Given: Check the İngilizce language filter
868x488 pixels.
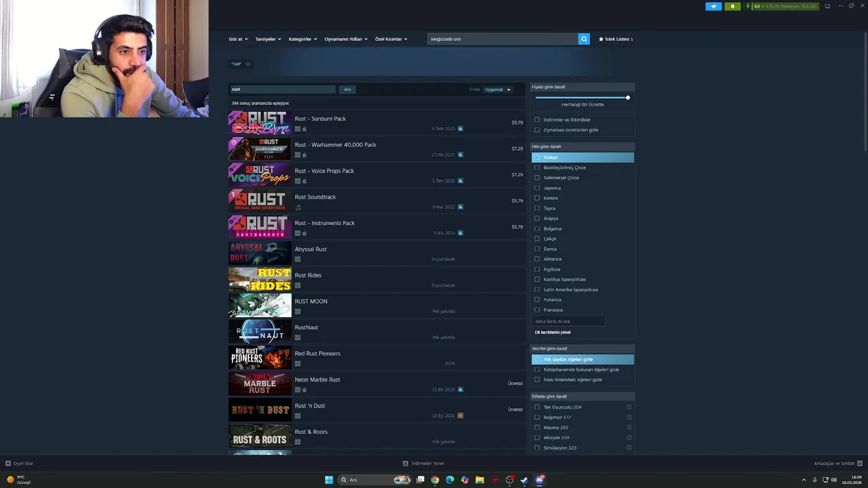Looking at the screenshot, I should (x=537, y=269).
